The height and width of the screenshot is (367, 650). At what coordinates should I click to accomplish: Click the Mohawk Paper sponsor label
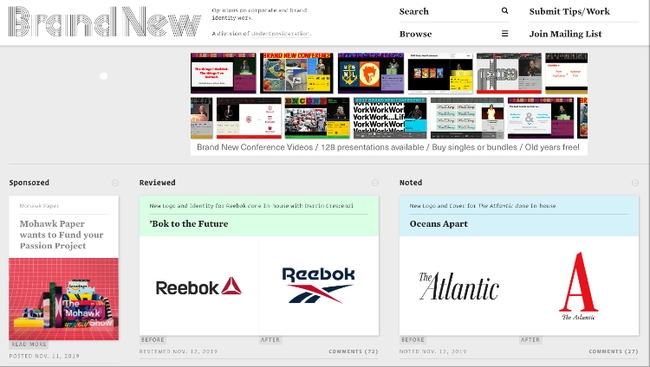pyautogui.click(x=39, y=206)
